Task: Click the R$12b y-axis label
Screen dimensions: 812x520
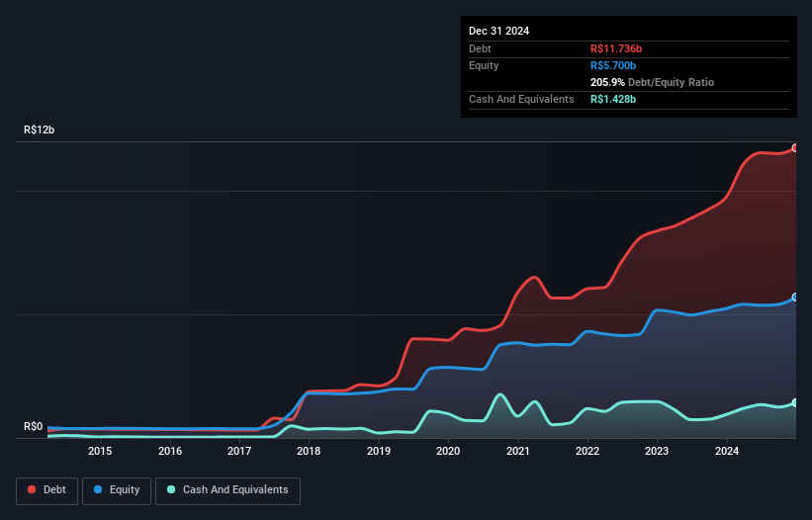Action: (x=39, y=130)
